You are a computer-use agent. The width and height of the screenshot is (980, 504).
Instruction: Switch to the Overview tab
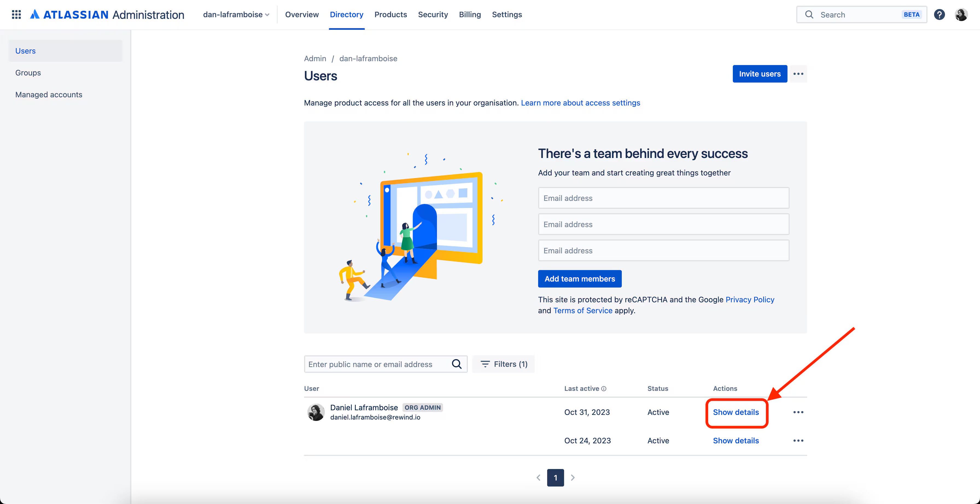click(x=302, y=14)
